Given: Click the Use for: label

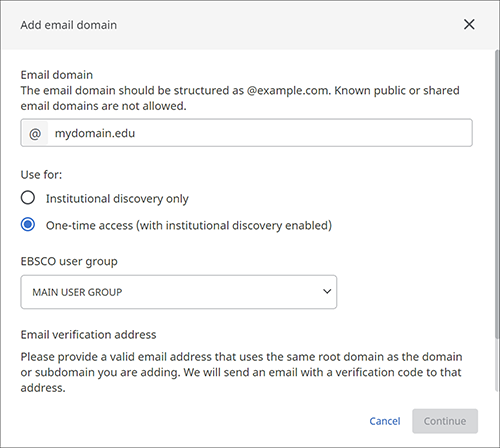Looking at the screenshot, I should coord(41,175).
